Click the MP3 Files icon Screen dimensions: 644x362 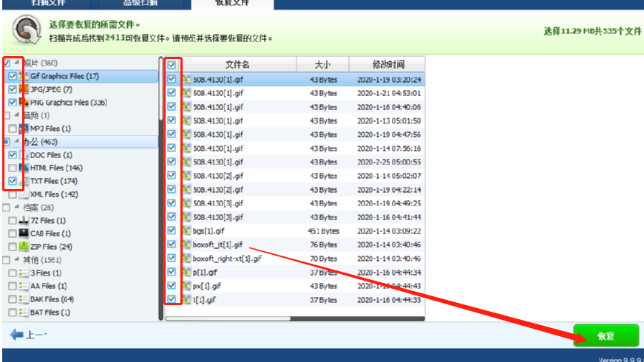coord(24,129)
